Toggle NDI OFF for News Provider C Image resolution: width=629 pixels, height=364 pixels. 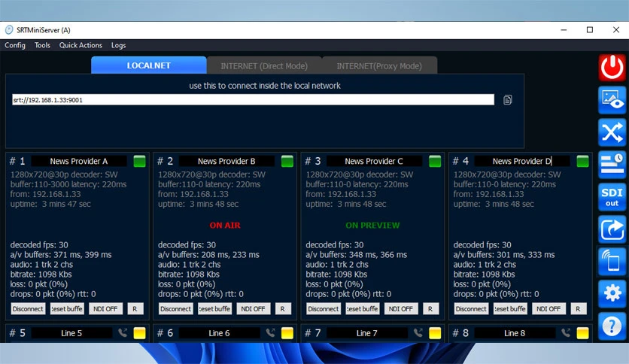(x=401, y=308)
